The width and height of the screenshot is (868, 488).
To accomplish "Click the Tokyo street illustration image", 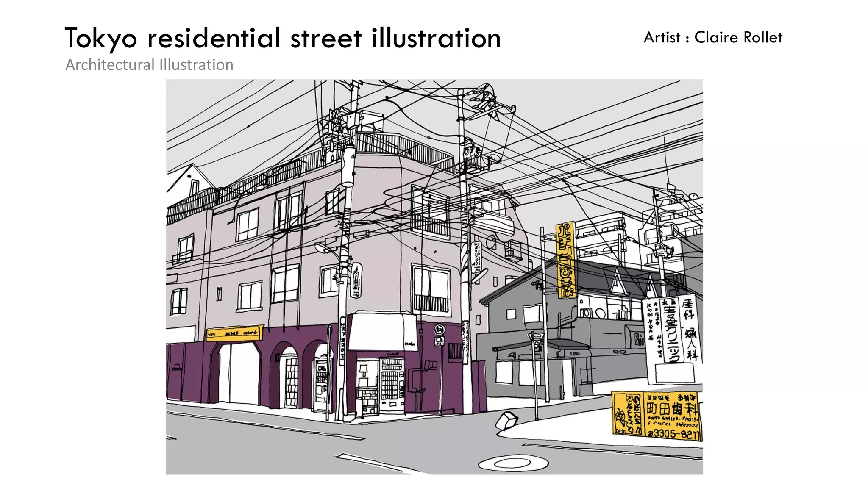I will (x=434, y=277).
